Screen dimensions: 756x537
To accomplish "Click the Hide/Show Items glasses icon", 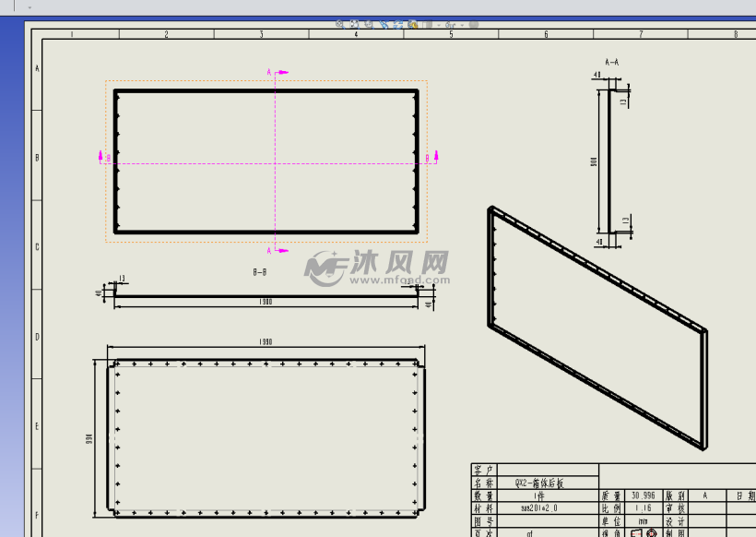I will [x=452, y=25].
